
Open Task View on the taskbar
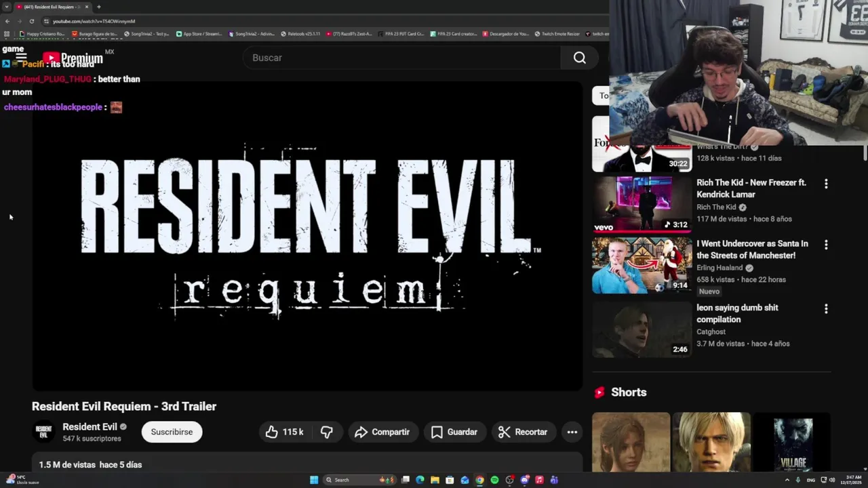pos(406,480)
